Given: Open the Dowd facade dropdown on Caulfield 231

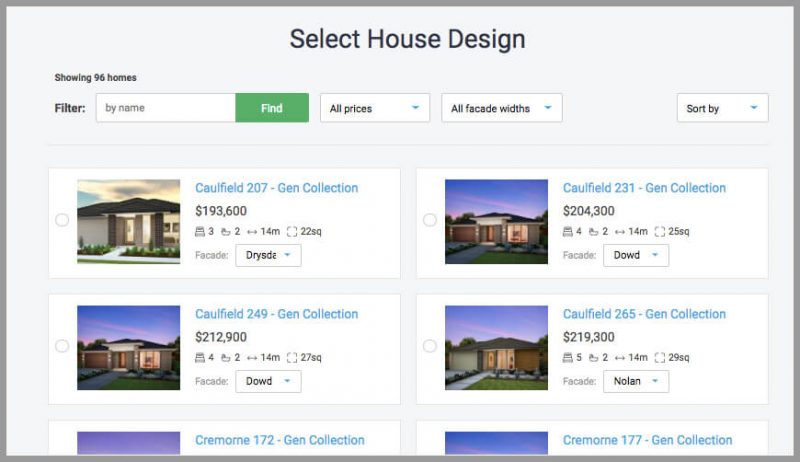Looking at the screenshot, I should pos(636,255).
